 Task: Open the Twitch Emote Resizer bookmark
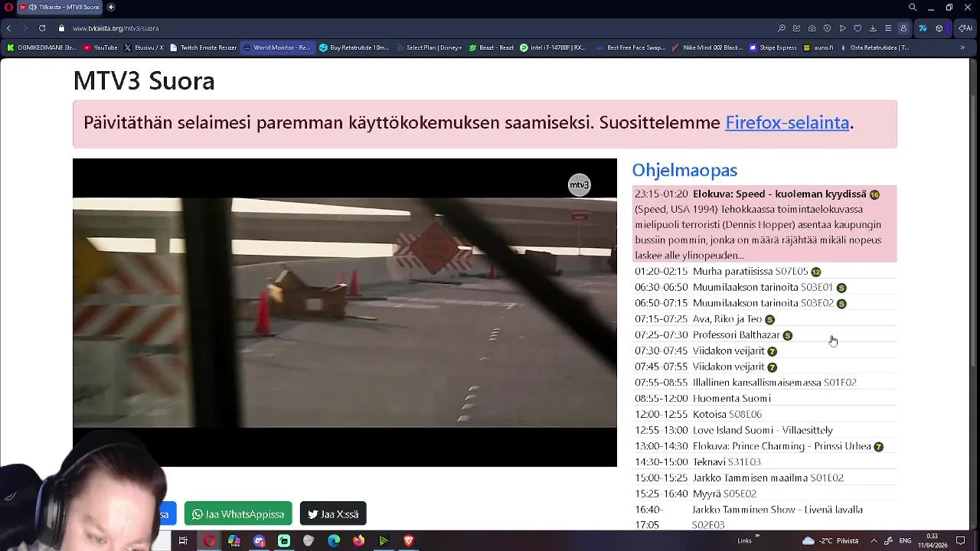point(204,47)
